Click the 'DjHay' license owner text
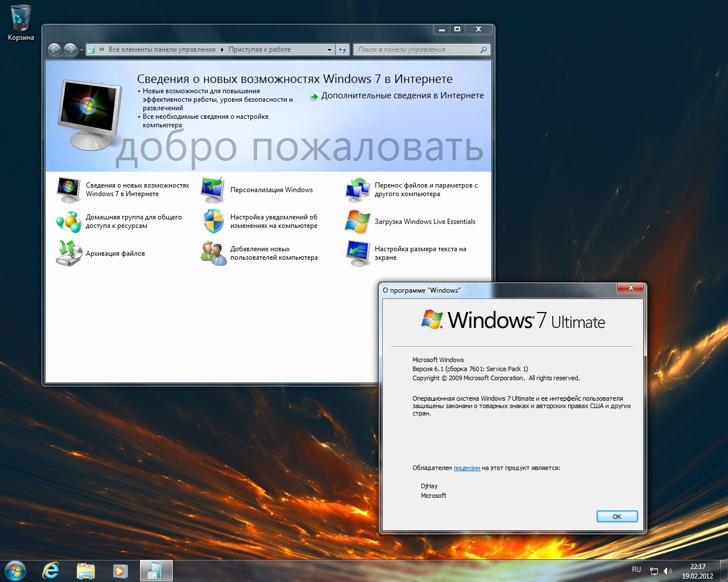 429,486
